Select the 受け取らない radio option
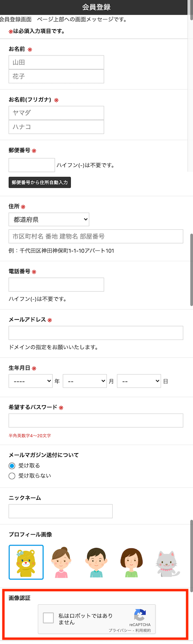Screen dimensions: 193x644 [x=12, y=476]
